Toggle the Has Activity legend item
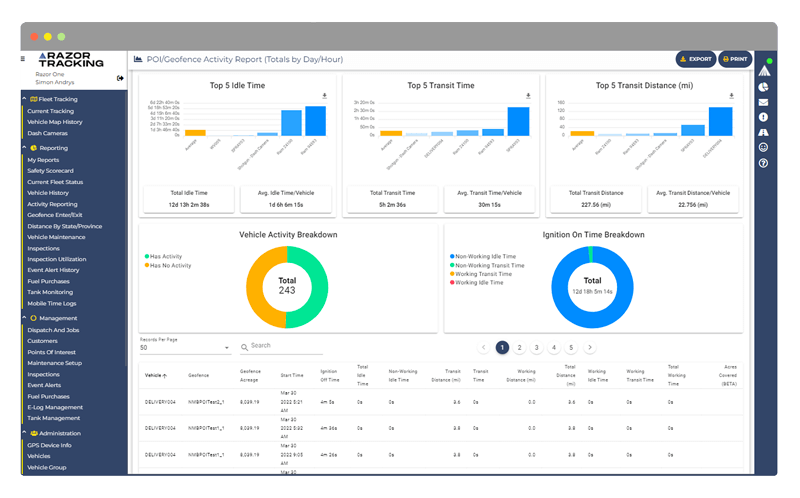The image size is (800, 498). 163,256
